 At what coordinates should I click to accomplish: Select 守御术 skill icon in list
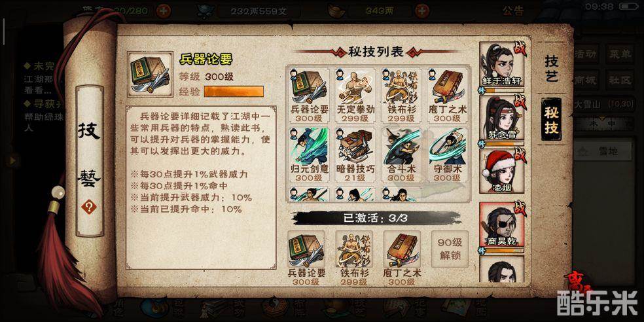447,154
